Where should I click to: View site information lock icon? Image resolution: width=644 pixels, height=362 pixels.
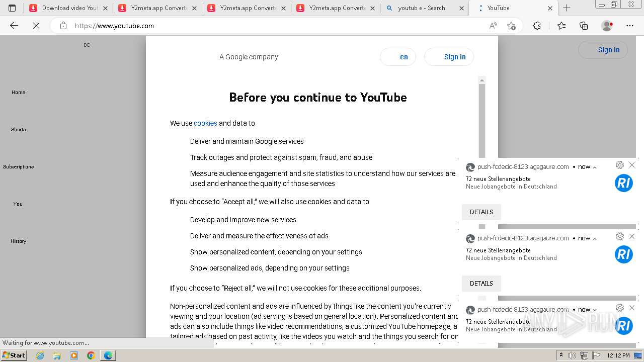[x=63, y=26]
